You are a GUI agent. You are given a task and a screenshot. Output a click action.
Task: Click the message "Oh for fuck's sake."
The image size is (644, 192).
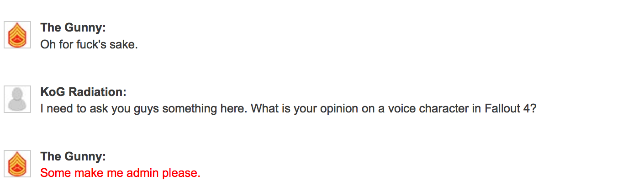click(89, 45)
